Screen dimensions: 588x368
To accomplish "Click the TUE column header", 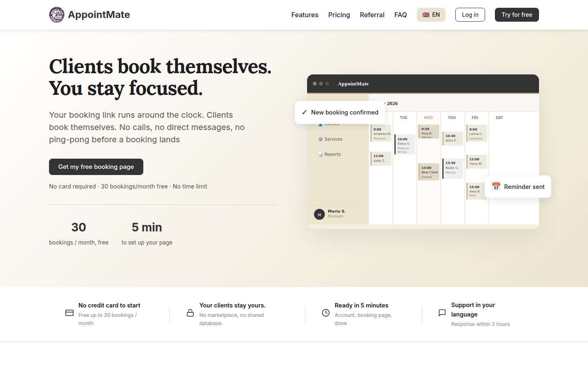I will click(403, 118).
